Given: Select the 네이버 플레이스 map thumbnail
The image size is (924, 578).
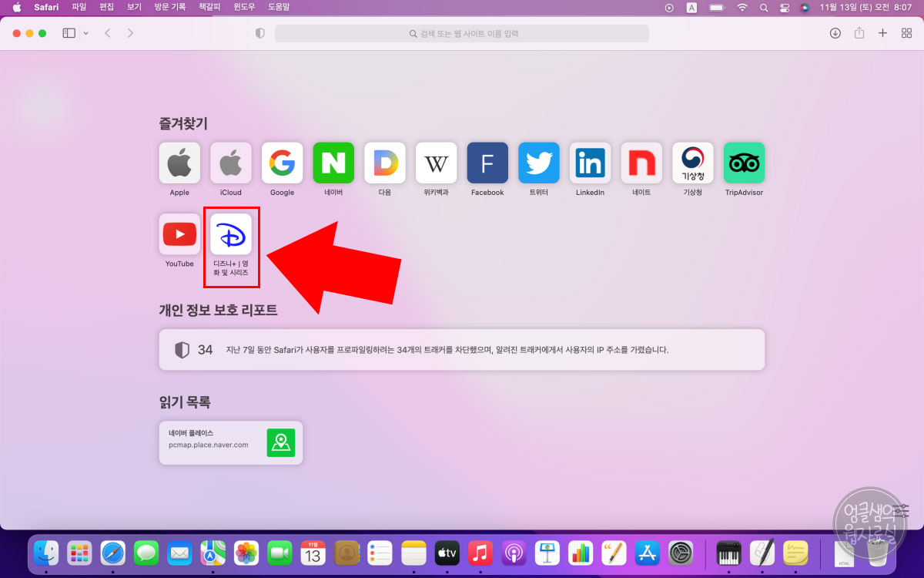Looking at the screenshot, I should click(x=281, y=443).
